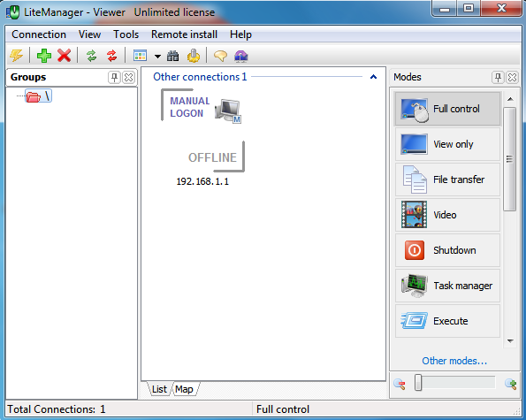This screenshot has height=420, width=526.
Task: Open view style dropdown arrow
Action: (x=157, y=57)
